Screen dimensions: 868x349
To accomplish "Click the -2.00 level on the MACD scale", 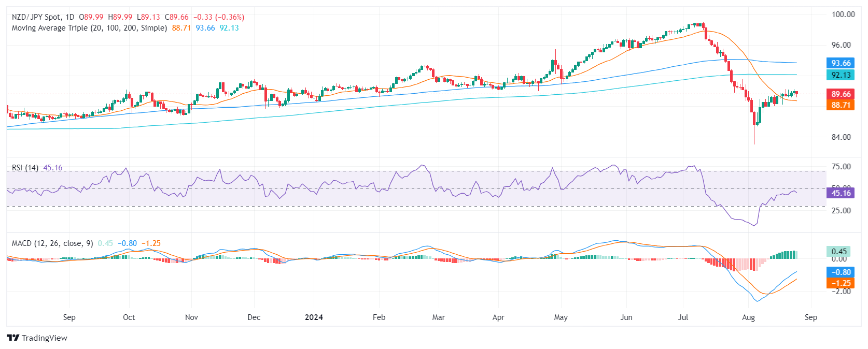I will tap(841, 292).
